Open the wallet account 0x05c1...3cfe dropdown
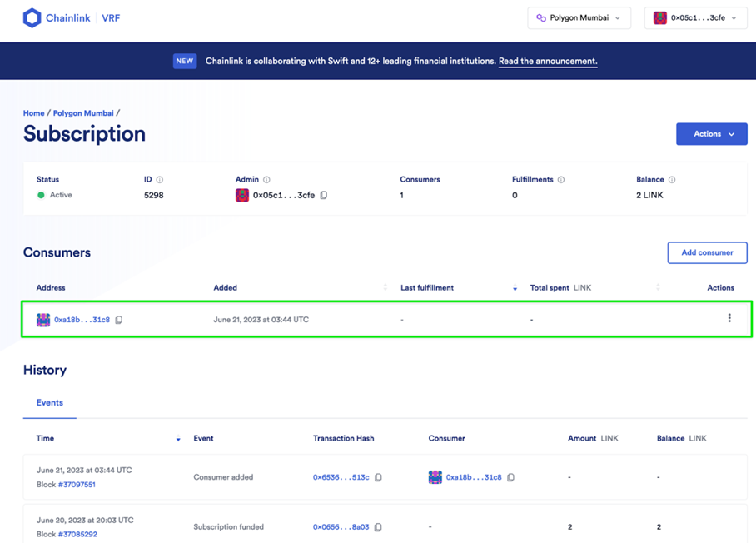Screen dimensions: 756x543 pos(696,17)
